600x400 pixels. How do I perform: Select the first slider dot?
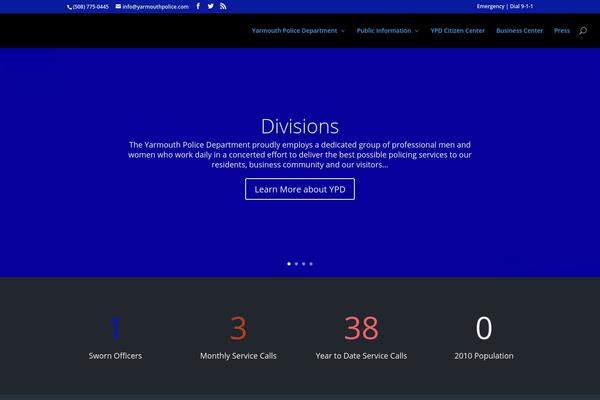289,264
